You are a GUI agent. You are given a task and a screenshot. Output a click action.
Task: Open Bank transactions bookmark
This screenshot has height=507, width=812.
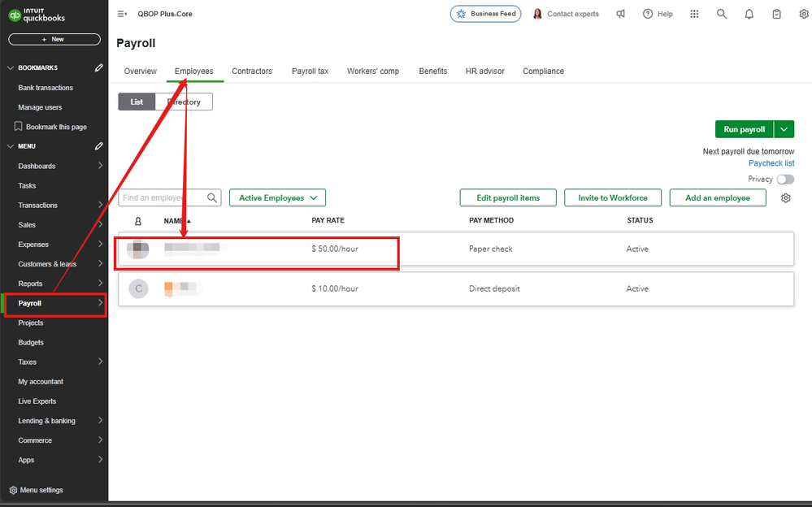[46, 88]
